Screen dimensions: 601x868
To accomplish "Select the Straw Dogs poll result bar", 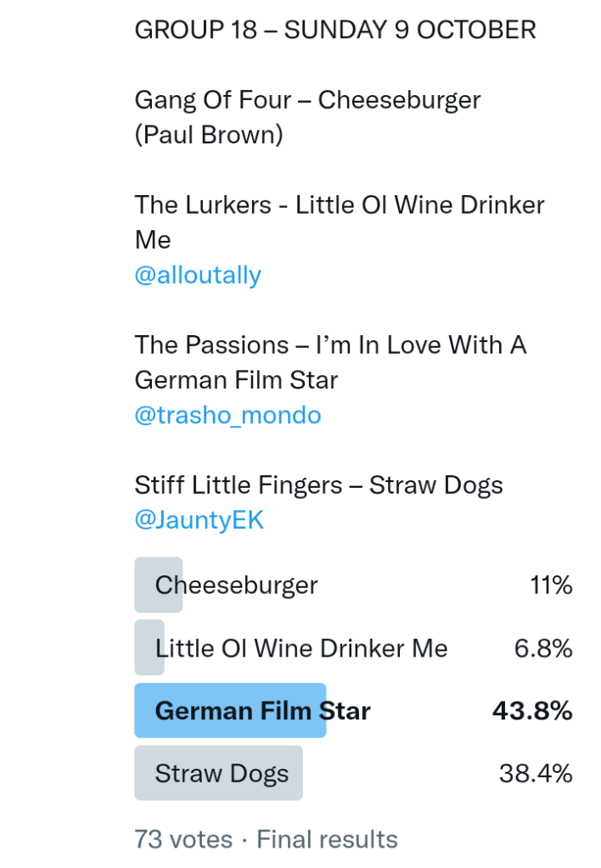I will (x=218, y=773).
